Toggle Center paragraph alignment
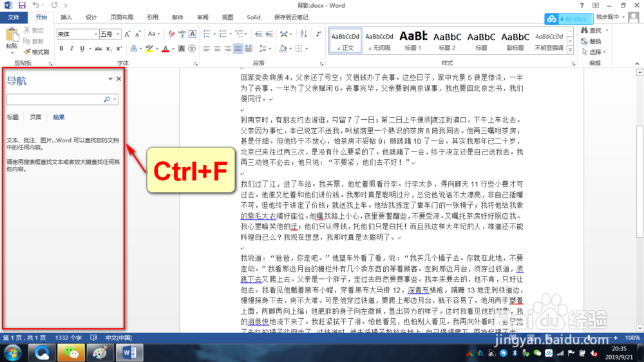 217,49
